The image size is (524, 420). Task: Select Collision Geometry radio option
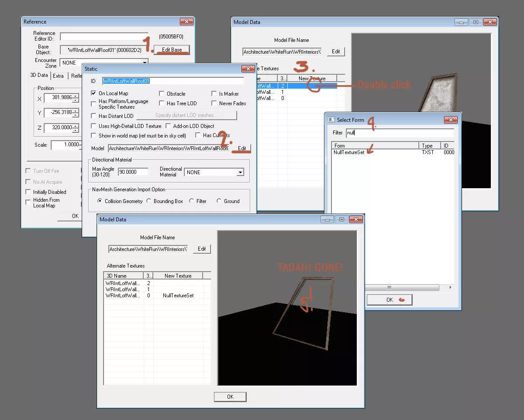pos(100,201)
